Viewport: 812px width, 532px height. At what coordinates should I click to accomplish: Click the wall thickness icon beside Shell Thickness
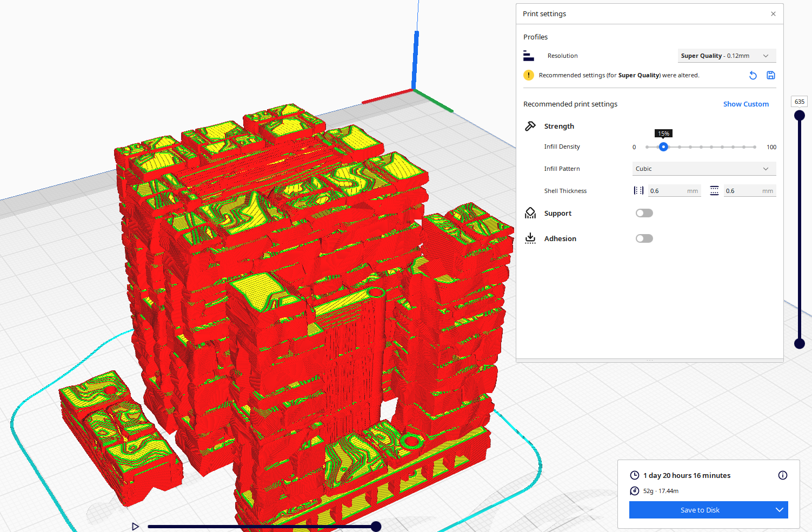pyautogui.click(x=638, y=190)
